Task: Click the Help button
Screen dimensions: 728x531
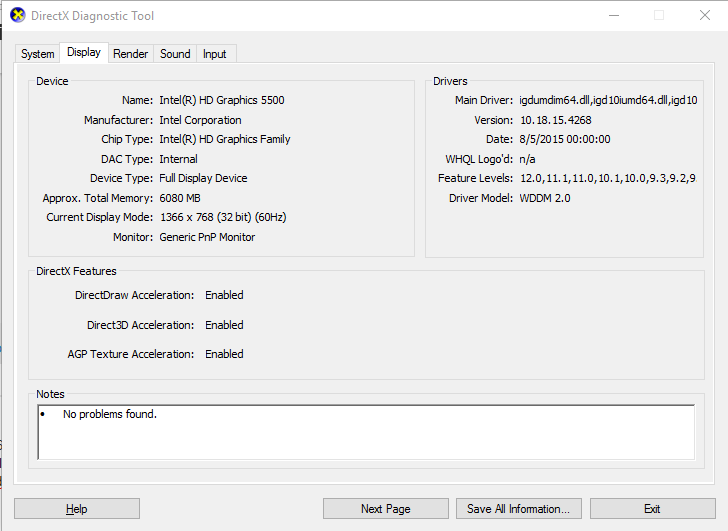Action: pyautogui.click(x=77, y=509)
